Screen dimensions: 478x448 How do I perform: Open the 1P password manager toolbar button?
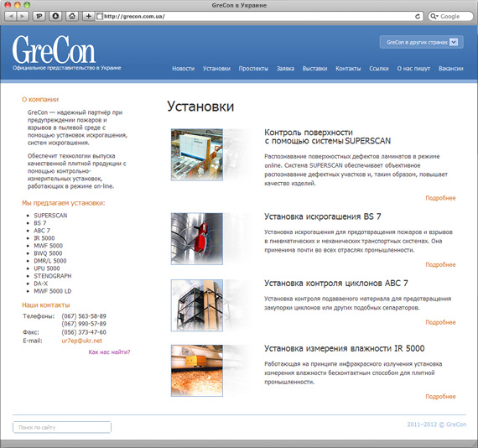click(x=39, y=16)
